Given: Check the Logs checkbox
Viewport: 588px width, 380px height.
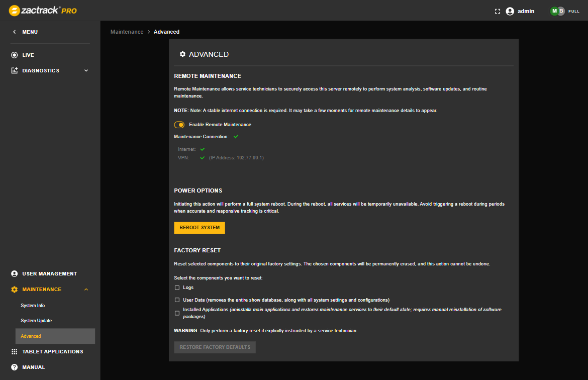Looking at the screenshot, I should click(x=177, y=288).
